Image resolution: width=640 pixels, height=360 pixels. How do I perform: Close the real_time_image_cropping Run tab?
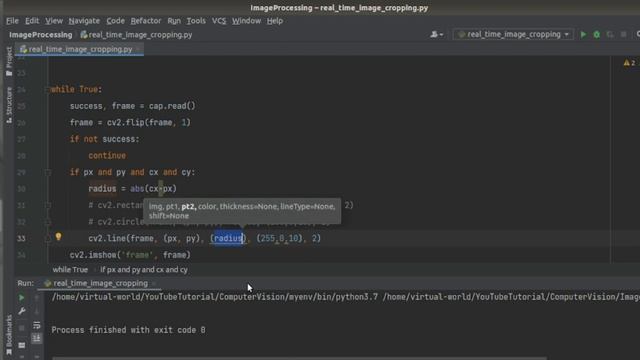pos(154,283)
